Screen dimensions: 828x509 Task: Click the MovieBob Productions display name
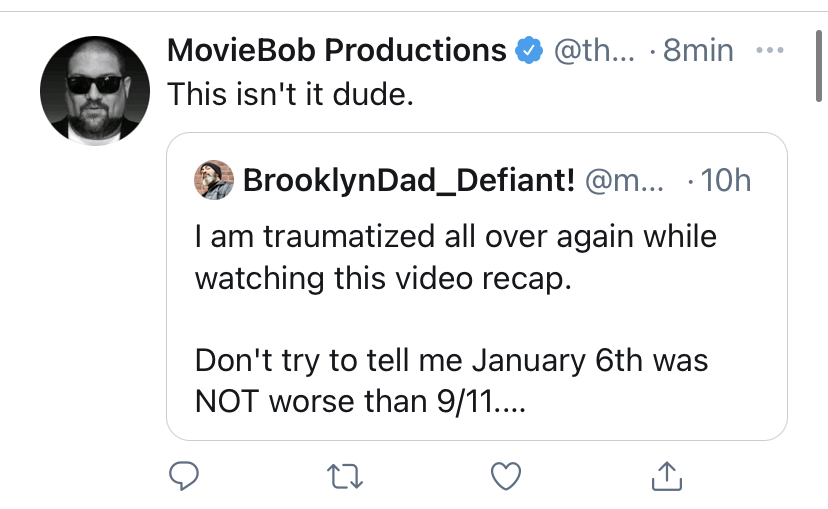tap(337, 51)
